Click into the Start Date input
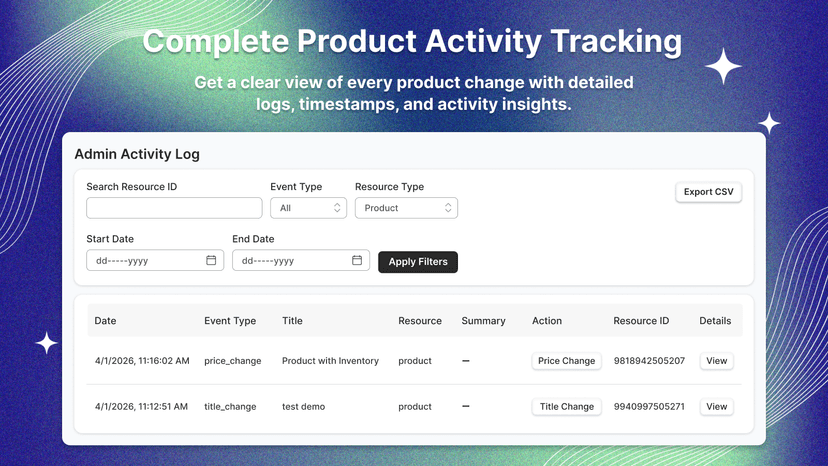The image size is (828, 466). click(155, 260)
